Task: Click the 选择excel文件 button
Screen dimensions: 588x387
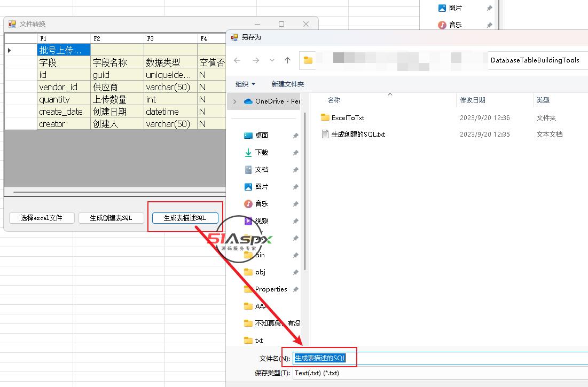Action: pyautogui.click(x=42, y=218)
